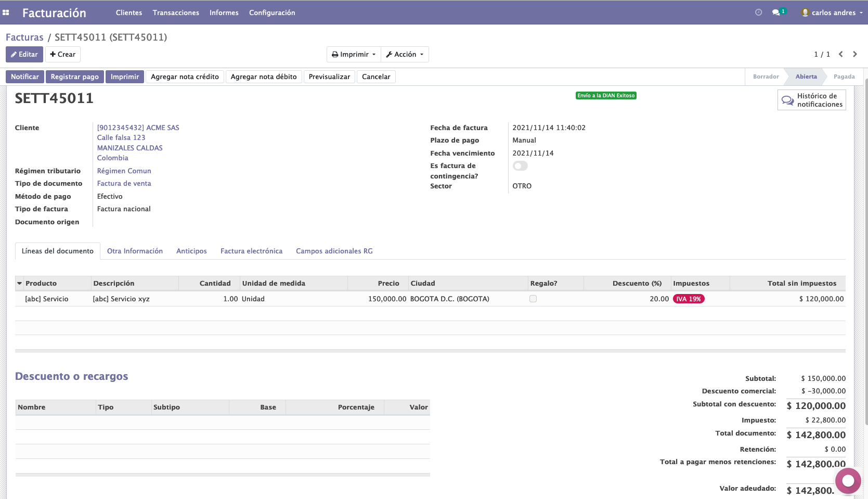
Task: Go to the previous record arrow
Action: point(840,54)
